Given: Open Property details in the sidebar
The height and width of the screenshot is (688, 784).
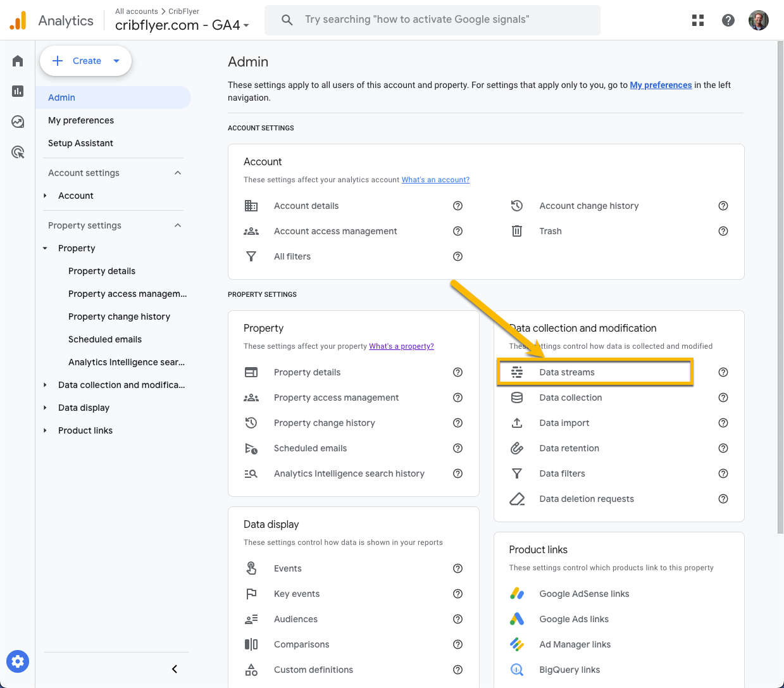Looking at the screenshot, I should coord(102,271).
